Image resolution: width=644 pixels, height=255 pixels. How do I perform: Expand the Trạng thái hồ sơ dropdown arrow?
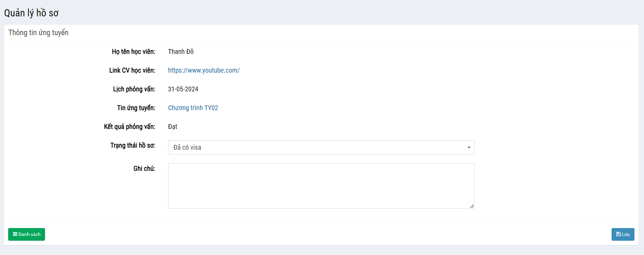pyautogui.click(x=469, y=148)
